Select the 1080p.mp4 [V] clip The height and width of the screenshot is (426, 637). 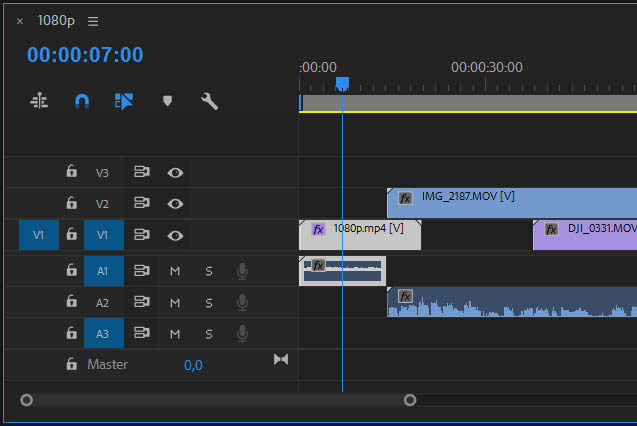tap(360, 235)
